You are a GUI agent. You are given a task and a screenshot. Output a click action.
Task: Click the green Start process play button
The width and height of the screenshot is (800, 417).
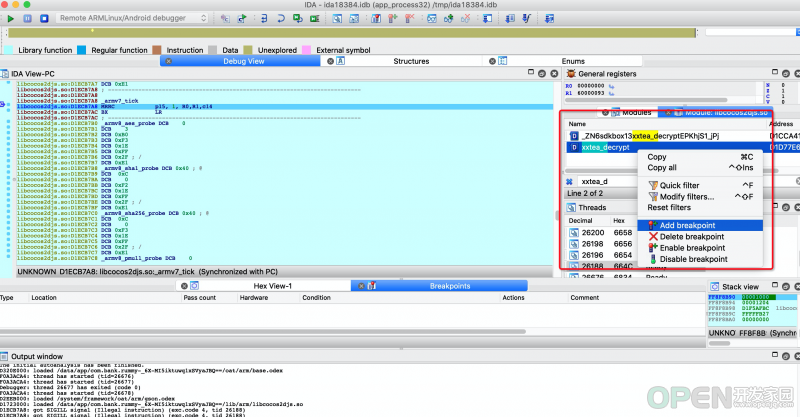(x=11, y=18)
